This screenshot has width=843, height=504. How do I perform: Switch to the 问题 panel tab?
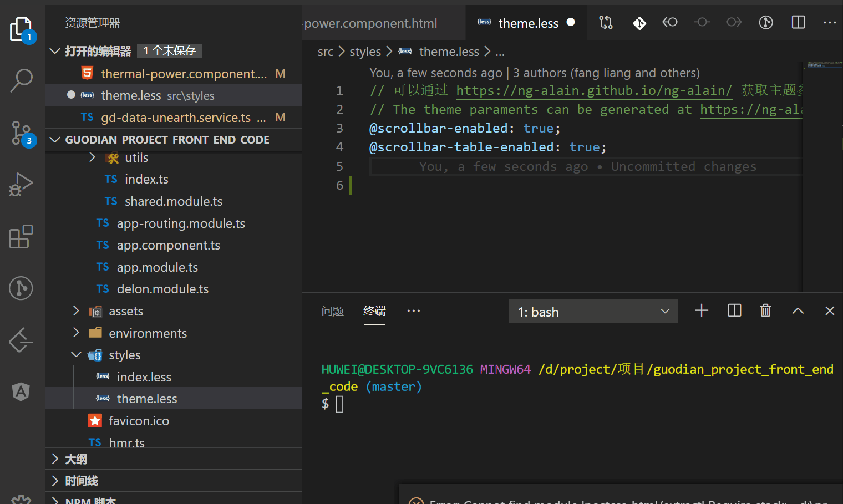pyautogui.click(x=333, y=312)
